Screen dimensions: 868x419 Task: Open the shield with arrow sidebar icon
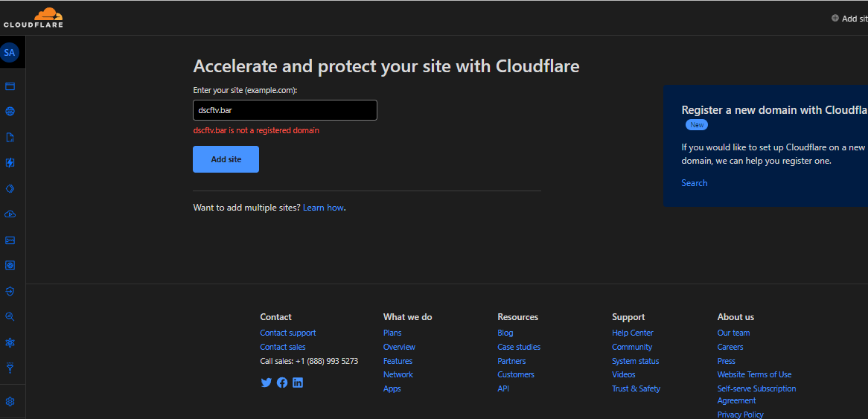[x=10, y=291]
